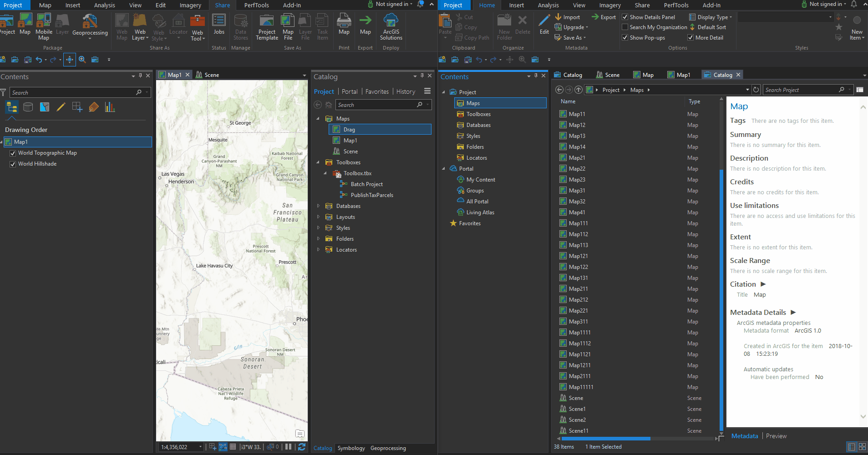Expand the Locators node in Catalog pane
This screenshot has height=455, width=868.
pos(318,250)
